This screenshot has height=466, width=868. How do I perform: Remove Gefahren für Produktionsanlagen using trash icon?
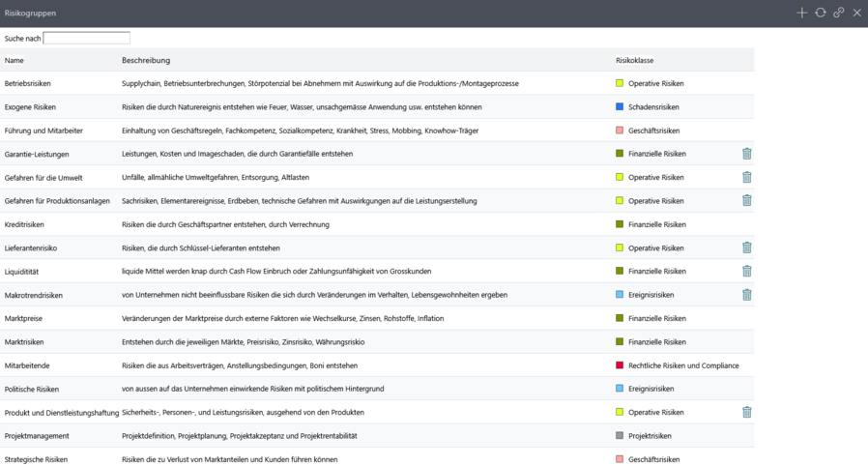746,200
